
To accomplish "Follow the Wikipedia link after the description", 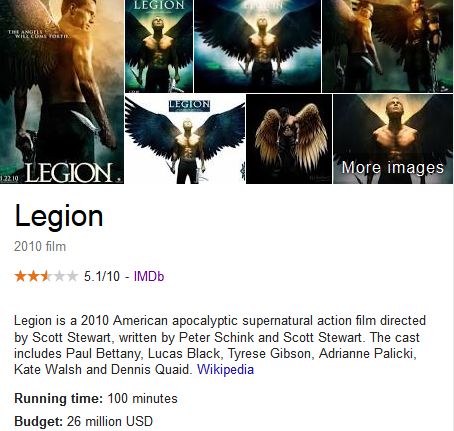I will click(225, 370).
